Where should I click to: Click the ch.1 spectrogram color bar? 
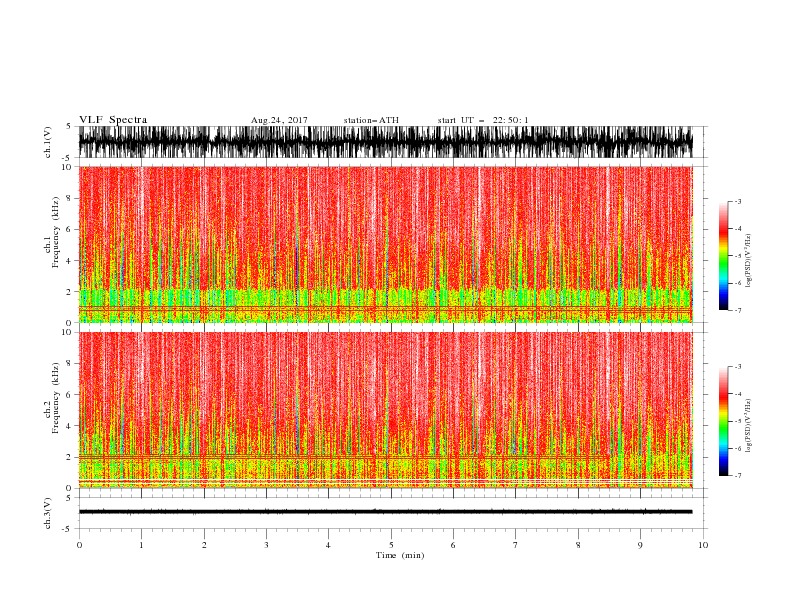tap(723, 256)
